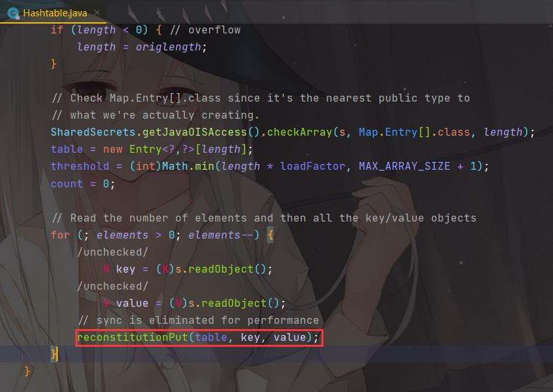This screenshot has height=392, width=553.
Task: Click readObject call on the key line
Action: click(221, 269)
